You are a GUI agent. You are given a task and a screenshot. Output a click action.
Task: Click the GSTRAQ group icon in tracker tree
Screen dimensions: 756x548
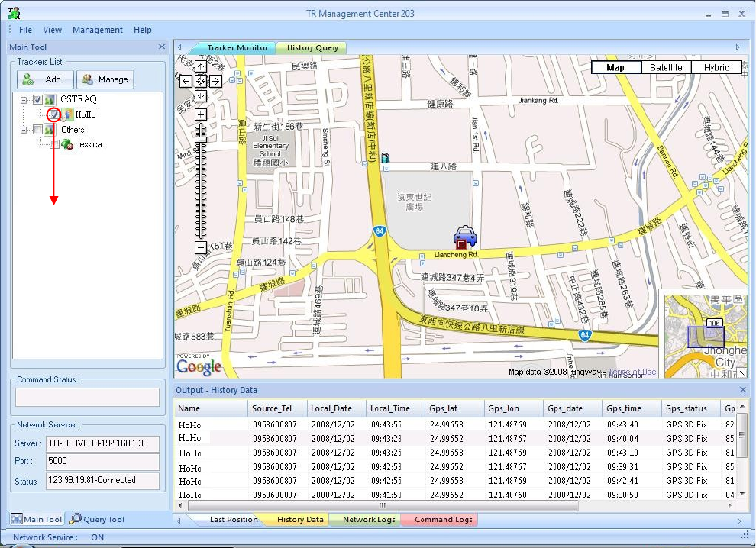tap(50, 99)
